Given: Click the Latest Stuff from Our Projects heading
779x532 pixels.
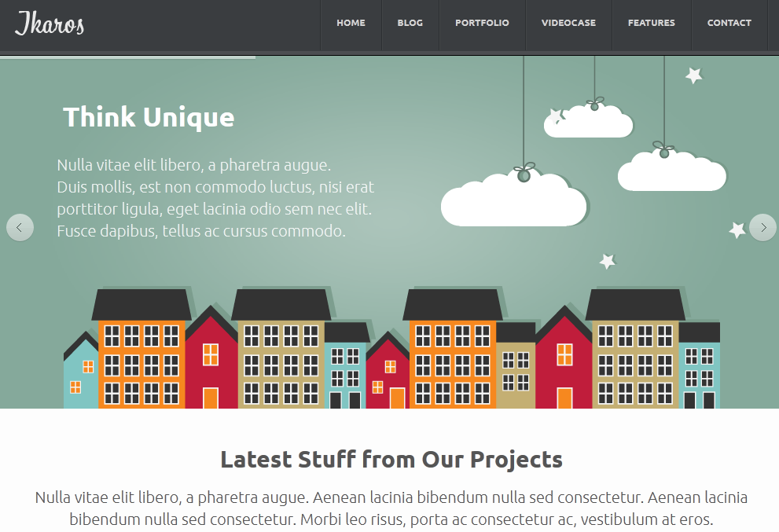Looking at the screenshot, I should (391, 460).
